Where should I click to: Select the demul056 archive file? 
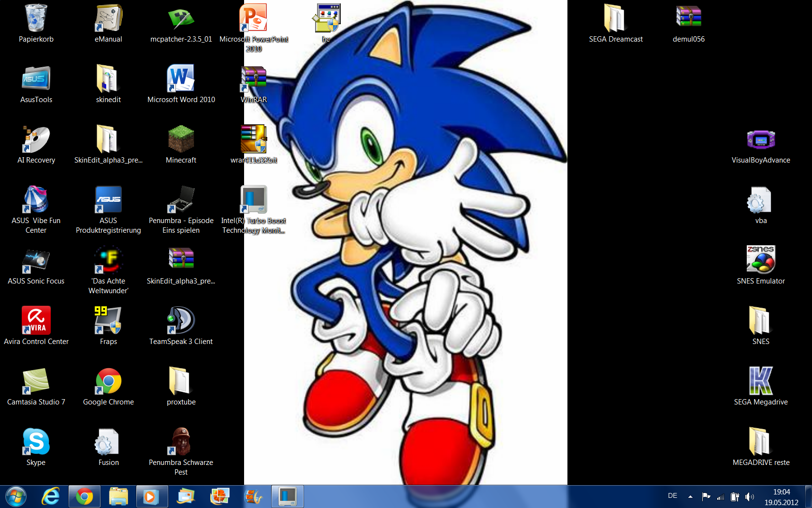tap(688, 18)
